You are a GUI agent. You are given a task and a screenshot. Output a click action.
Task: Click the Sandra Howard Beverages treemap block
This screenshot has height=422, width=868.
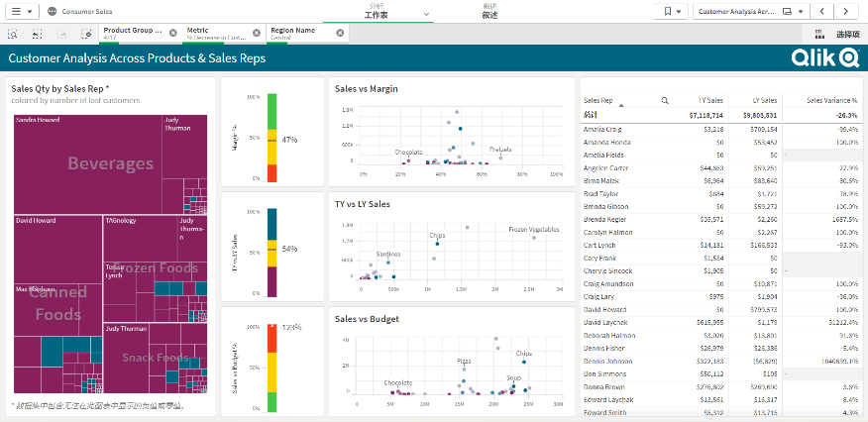87,164
